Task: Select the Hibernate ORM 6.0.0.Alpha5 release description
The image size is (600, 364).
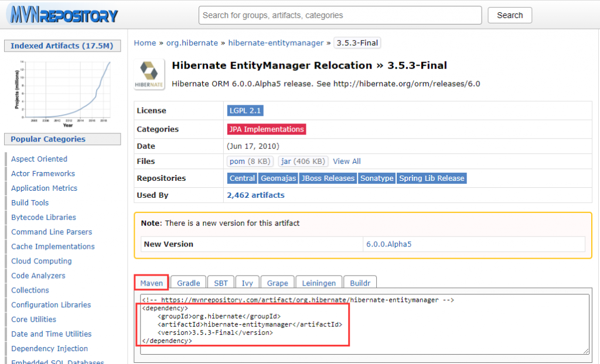Action: [x=326, y=84]
